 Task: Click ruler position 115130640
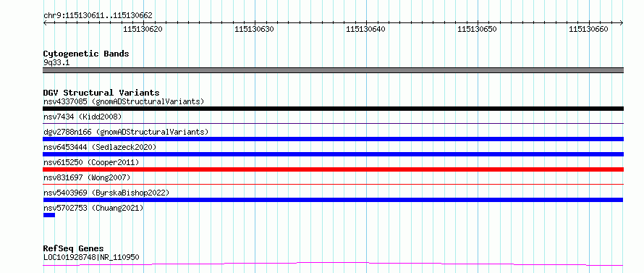[366, 29]
